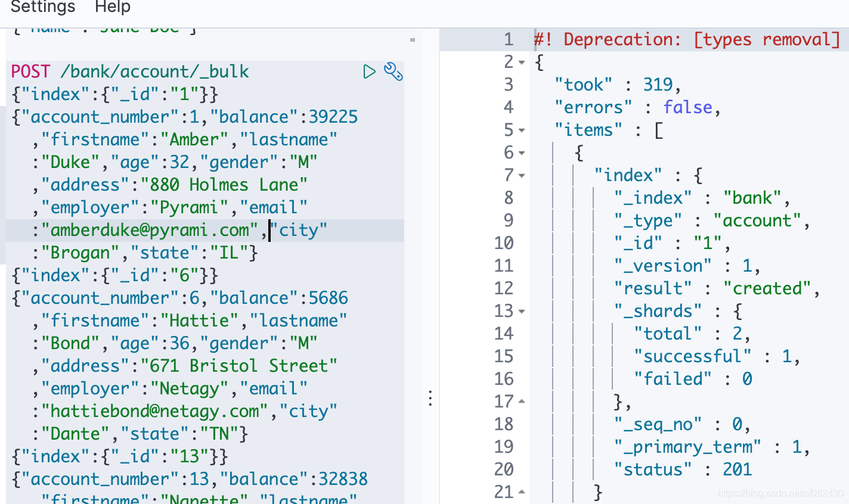Viewport: 849px width, 504px height.
Task: Click the {"index":{"_id":"6"}} line
Action: 115,275
